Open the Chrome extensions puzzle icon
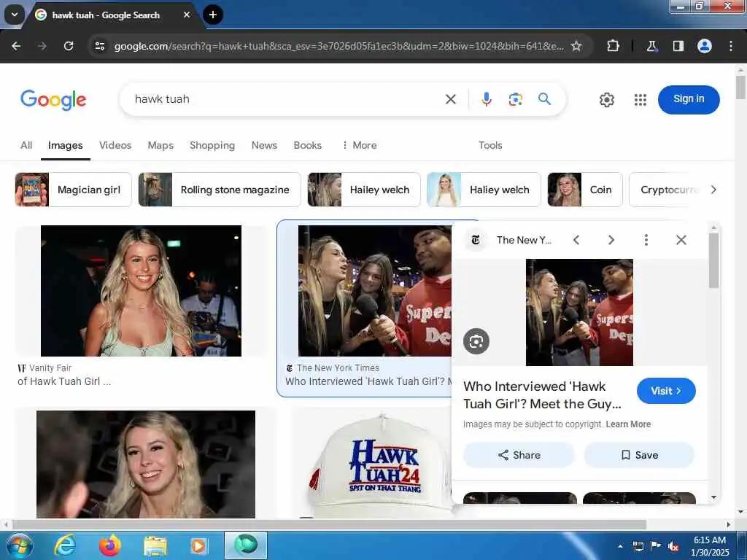The width and height of the screenshot is (747, 560). 613,46
